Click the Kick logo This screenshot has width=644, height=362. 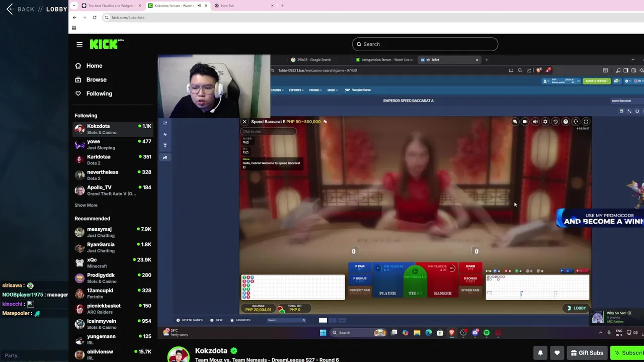(106, 44)
